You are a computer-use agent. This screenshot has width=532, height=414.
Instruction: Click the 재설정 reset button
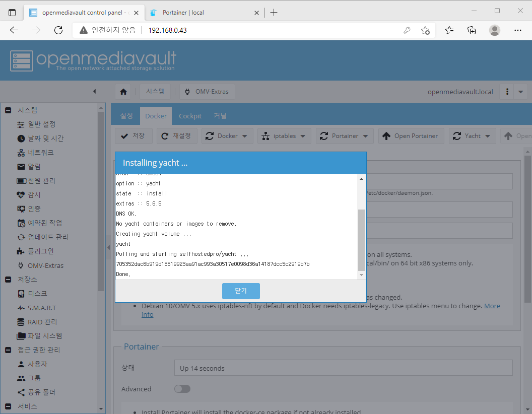[177, 136]
